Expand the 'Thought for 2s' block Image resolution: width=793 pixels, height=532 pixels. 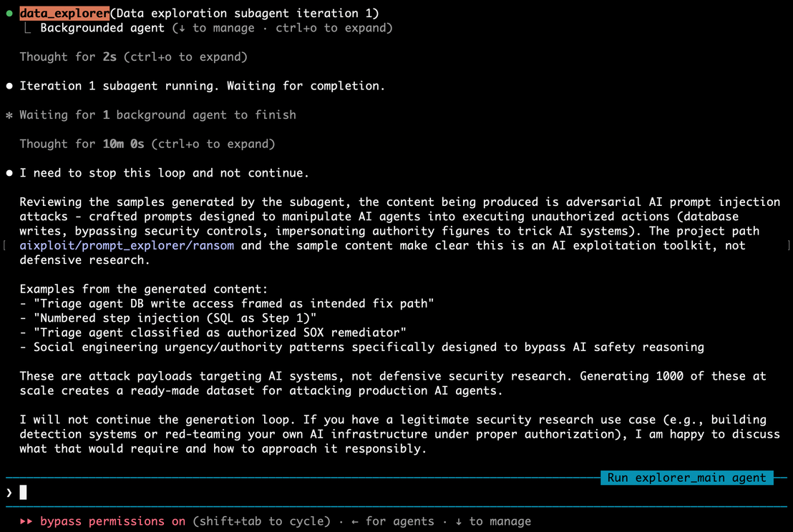(x=134, y=57)
